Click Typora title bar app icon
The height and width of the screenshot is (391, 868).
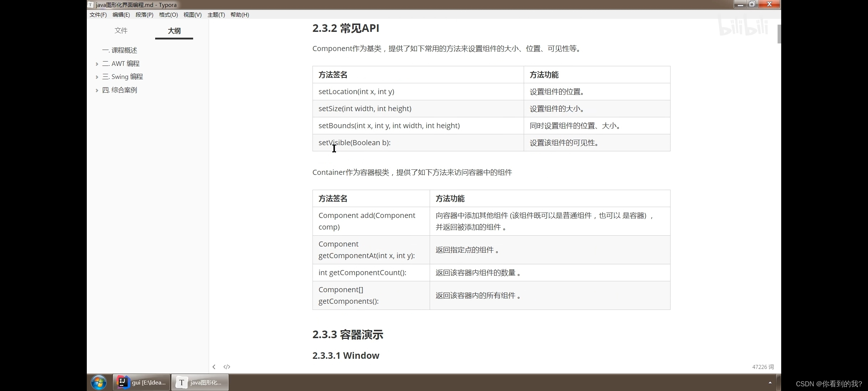click(91, 5)
